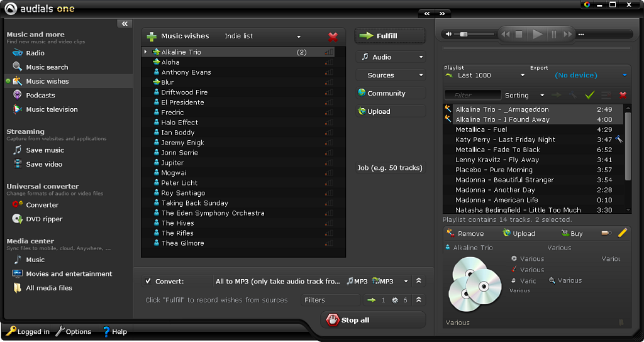This screenshot has width=644, height=342.
Task: Click the Job (e.g. 50 tracks) field
Action: pyautogui.click(x=390, y=167)
